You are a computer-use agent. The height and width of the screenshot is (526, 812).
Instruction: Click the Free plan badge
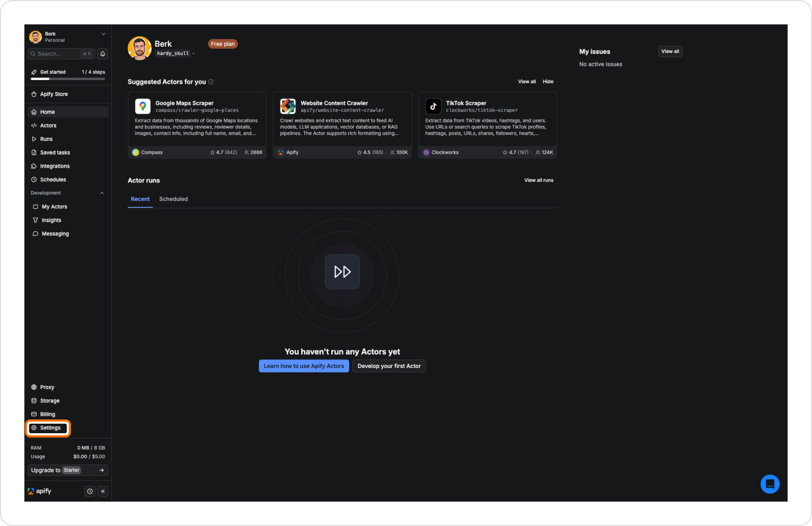(223, 44)
